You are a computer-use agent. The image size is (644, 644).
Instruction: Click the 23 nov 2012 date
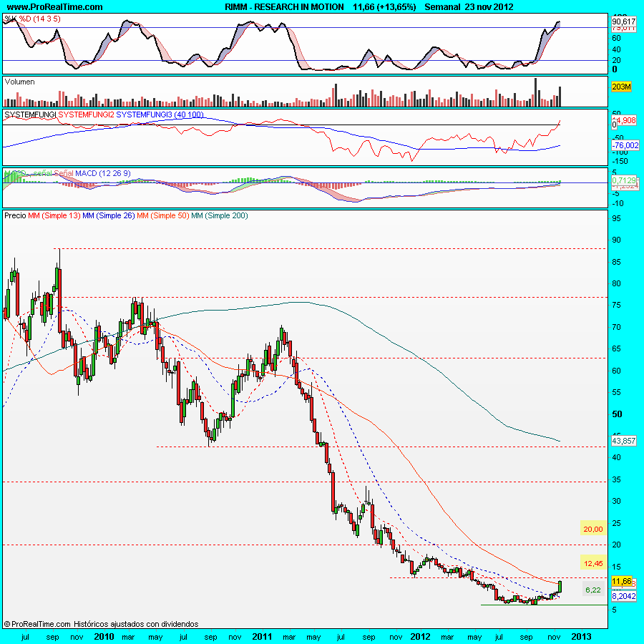pyautogui.click(x=489, y=7)
